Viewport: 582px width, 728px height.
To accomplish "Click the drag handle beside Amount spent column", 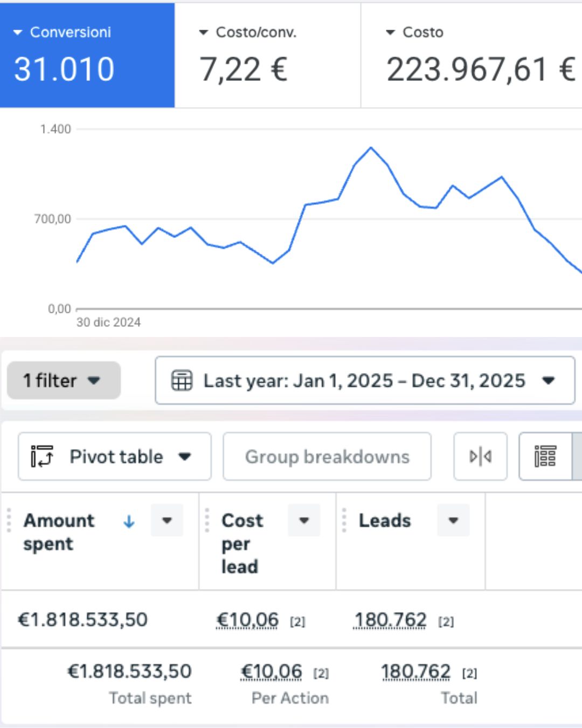I will 9,520.
